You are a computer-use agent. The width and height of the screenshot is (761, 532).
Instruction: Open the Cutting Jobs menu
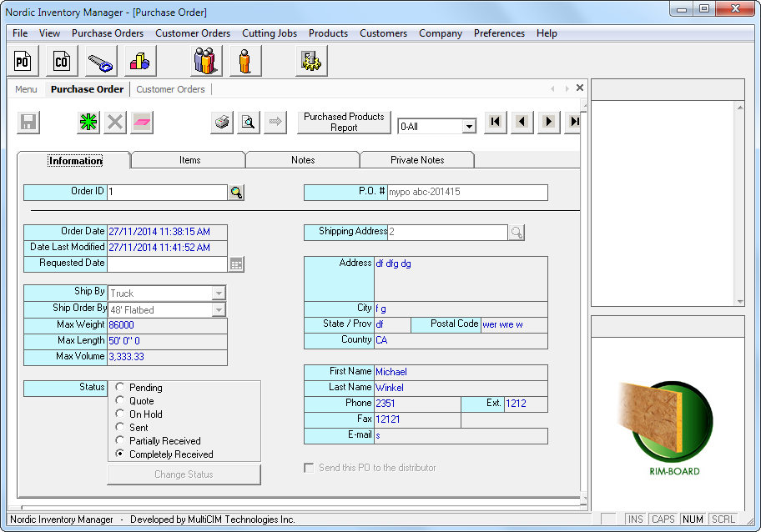(270, 33)
